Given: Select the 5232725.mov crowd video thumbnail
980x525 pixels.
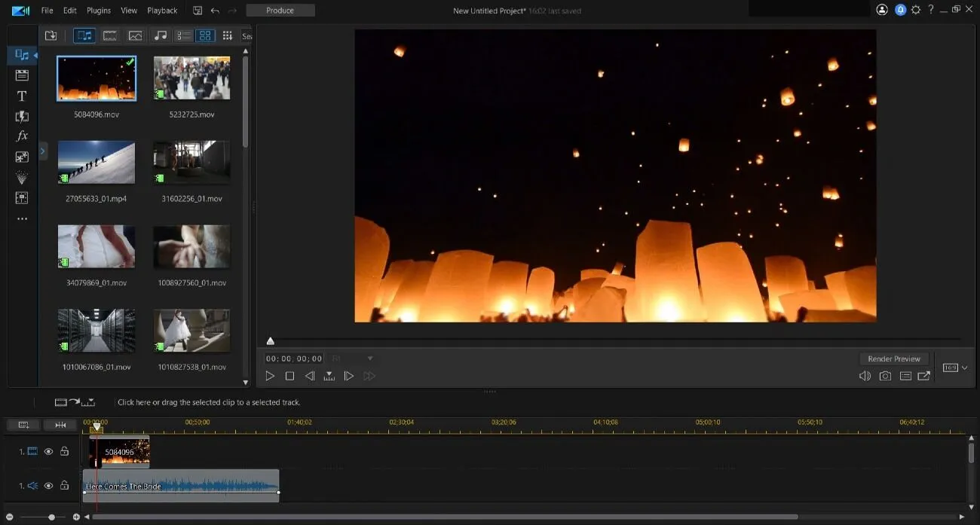Looking at the screenshot, I should (x=191, y=78).
